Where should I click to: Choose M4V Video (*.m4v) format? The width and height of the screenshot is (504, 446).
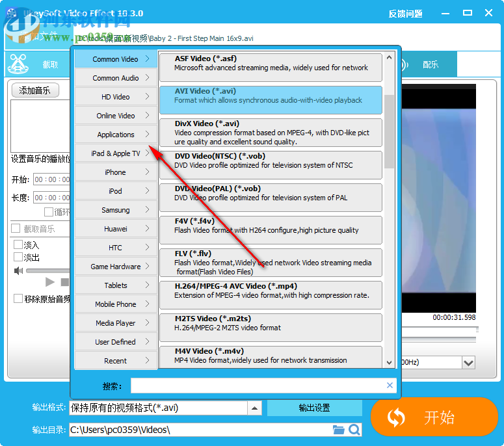(271, 357)
